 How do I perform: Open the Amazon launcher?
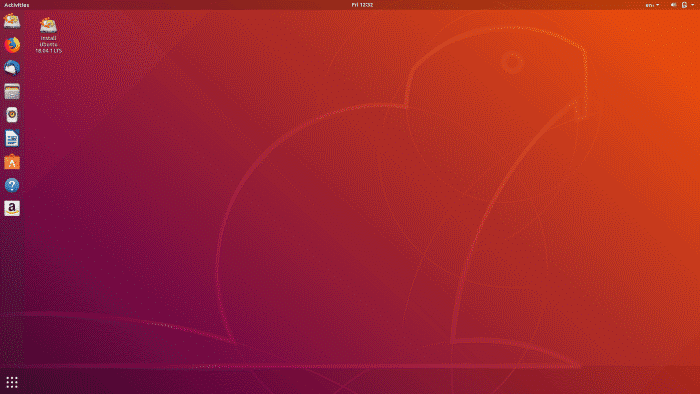click(x=12, y=208)
